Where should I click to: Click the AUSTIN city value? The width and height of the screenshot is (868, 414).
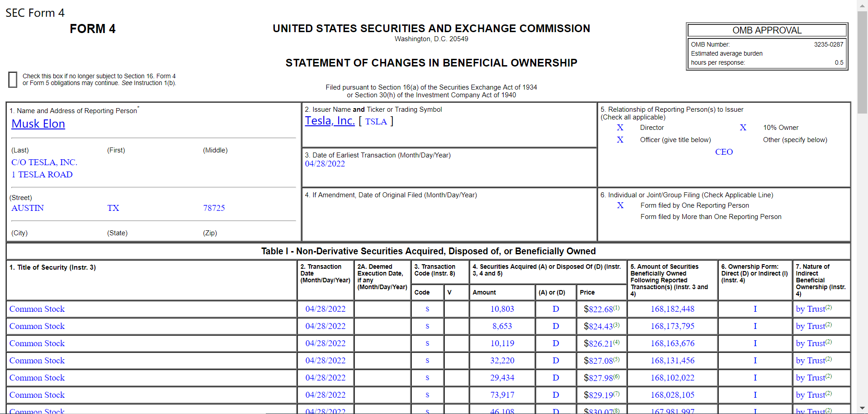(x=28, y=208)
